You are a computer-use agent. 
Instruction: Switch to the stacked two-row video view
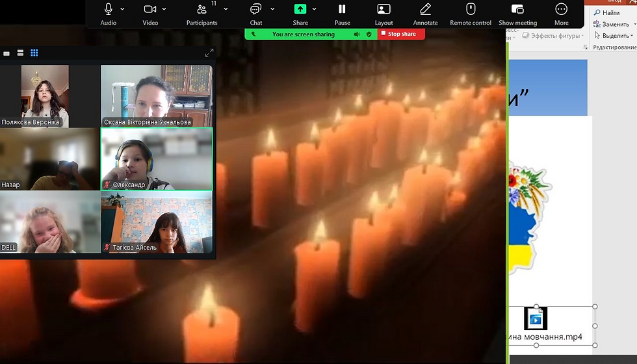pos(20,53)
